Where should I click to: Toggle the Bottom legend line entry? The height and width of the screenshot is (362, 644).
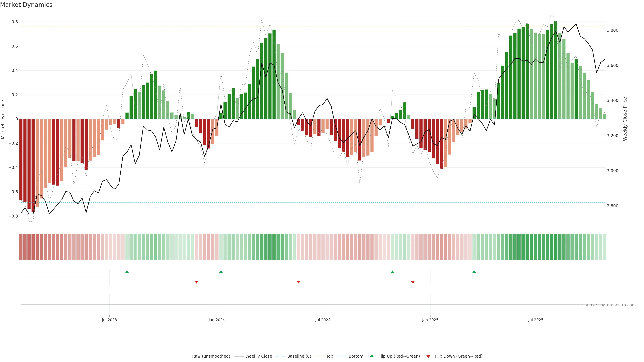pos(356,356)
